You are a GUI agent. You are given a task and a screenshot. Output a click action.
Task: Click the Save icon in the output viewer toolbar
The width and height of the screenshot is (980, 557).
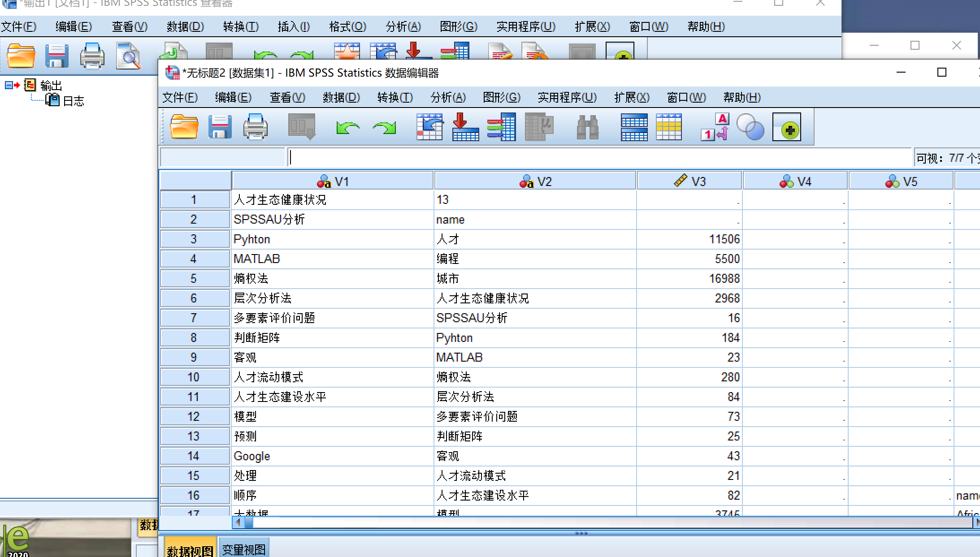(57, 56)
